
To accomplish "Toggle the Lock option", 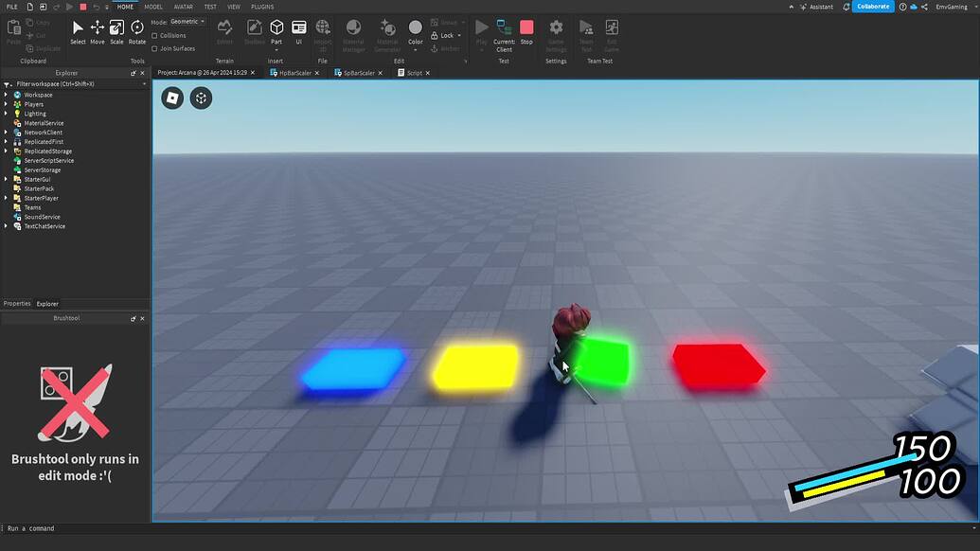I will click(x=445, y=35).
